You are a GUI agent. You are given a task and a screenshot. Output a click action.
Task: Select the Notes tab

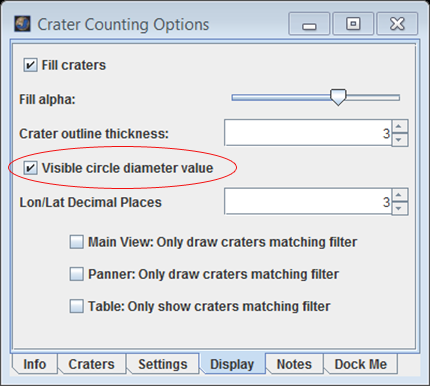coord(294,364)
